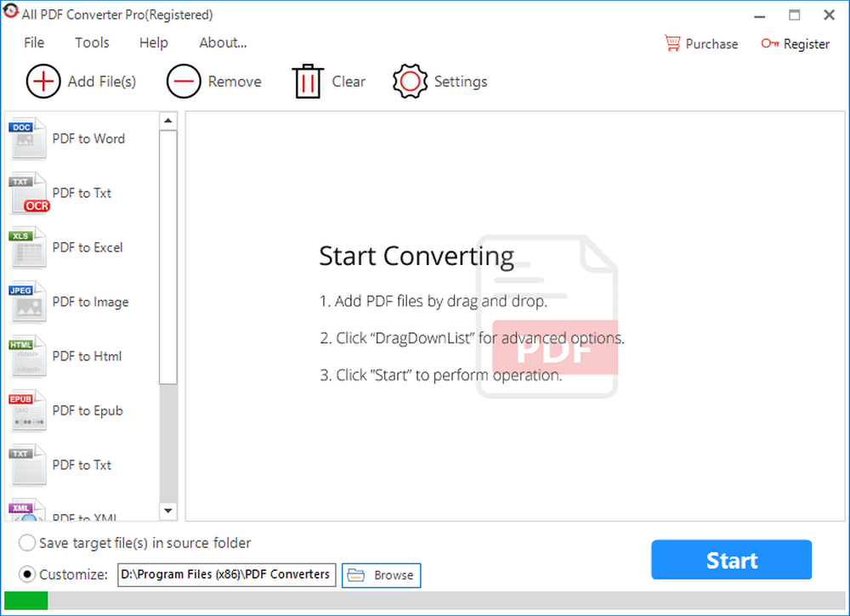Viewport: 850px width, 616px height.
Task: Open Add File(s) to import PDFs
Action: click(x=80, y=81)
